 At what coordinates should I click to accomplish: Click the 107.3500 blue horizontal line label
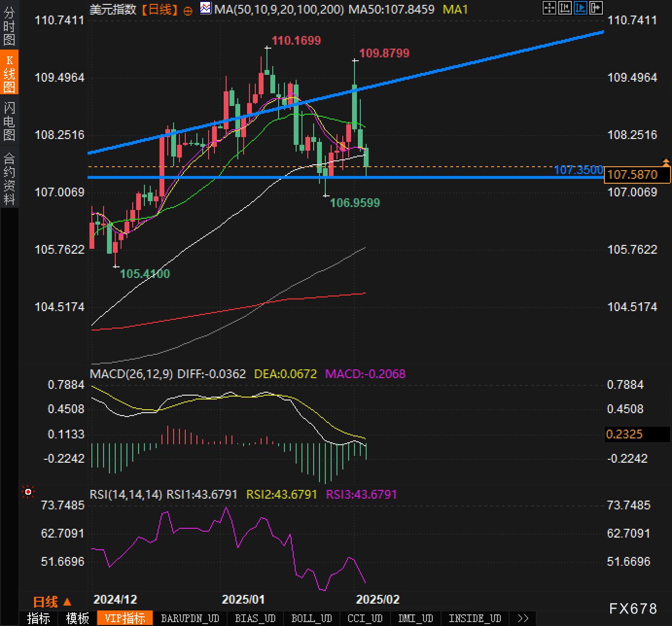pyautogui.click(x=578, y=170)
